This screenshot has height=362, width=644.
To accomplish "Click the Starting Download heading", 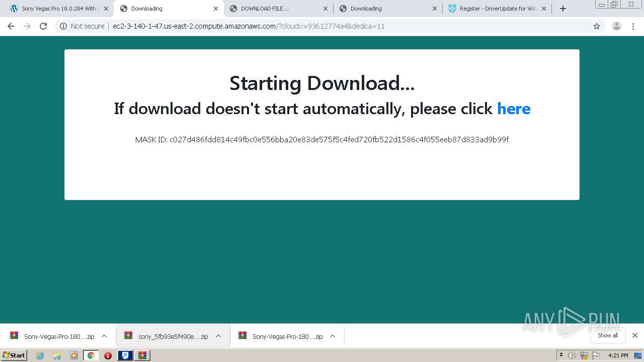I will [x=322, y=83].
